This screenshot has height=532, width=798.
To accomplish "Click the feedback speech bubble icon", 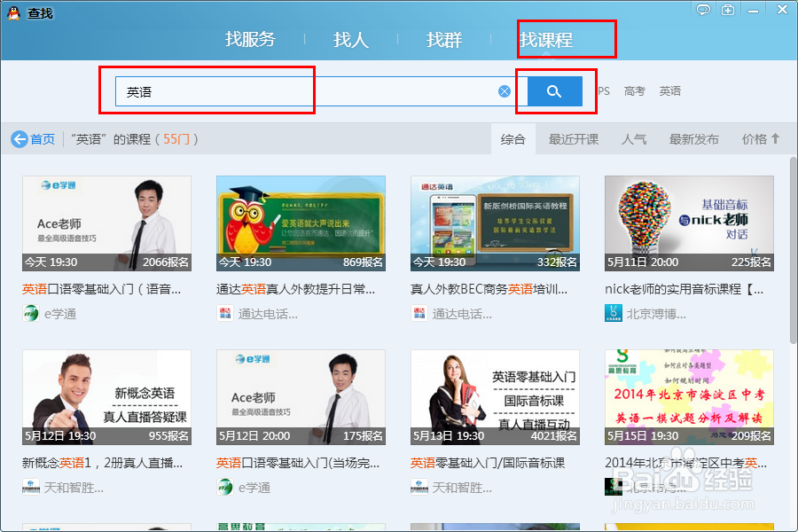I will (x=703, y=9).
